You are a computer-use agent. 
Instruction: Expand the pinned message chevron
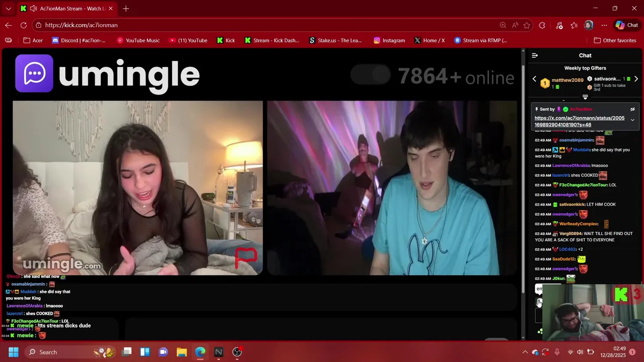pos(632,120)
